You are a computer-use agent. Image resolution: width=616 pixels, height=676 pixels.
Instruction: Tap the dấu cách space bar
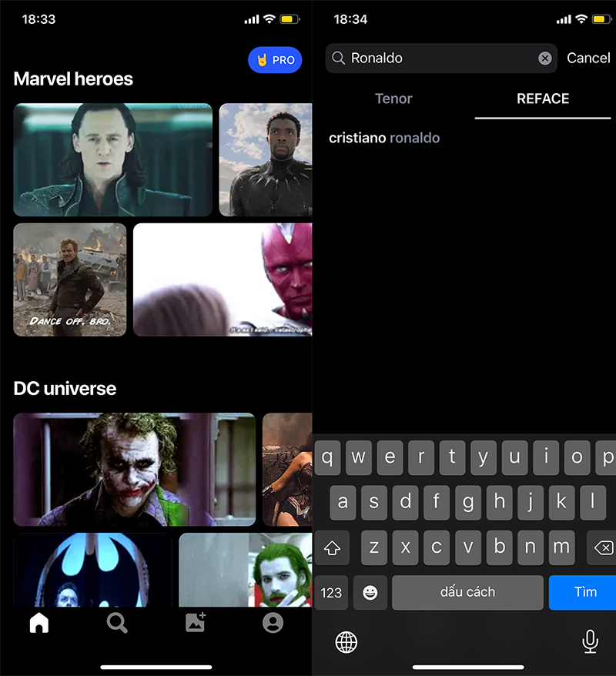(467, 592)
